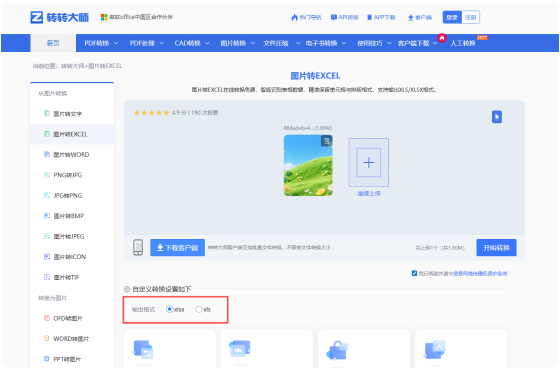This screenshot has width=560, height=369.
Task: Click the Microsoft Office partner logo
Action: click(104, 17)
